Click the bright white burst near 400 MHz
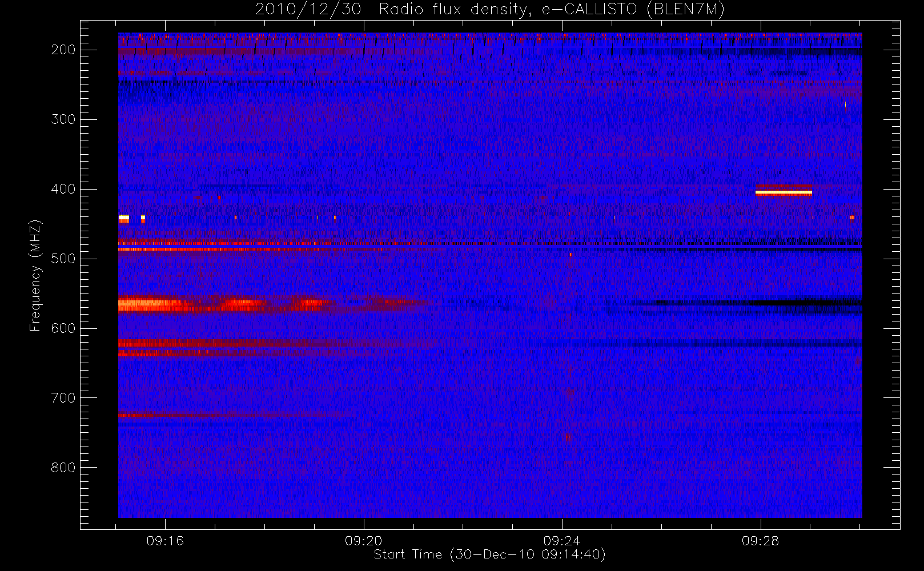 [784, 192]
